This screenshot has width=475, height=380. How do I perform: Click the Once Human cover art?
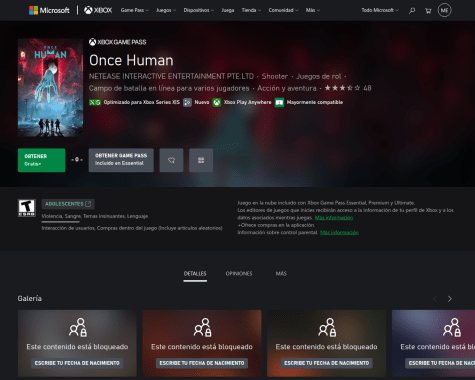pyautogui.click(x=50, y=88)
